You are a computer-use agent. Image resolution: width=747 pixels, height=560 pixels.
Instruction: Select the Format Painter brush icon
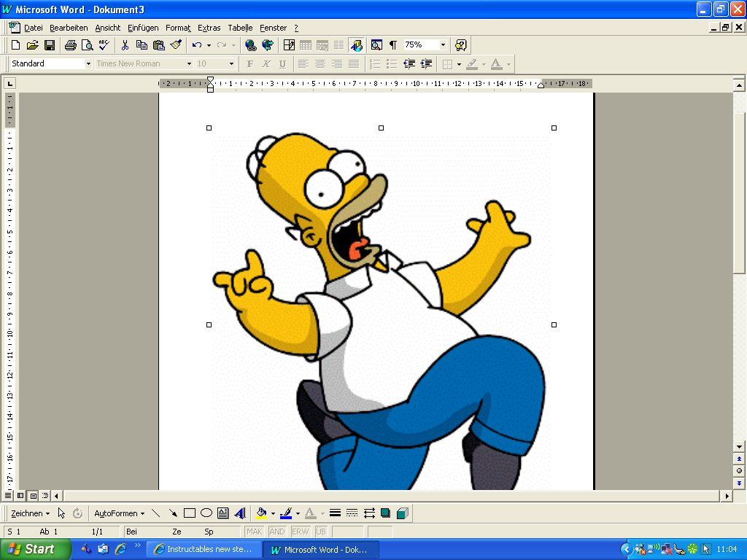coord(176,45)
